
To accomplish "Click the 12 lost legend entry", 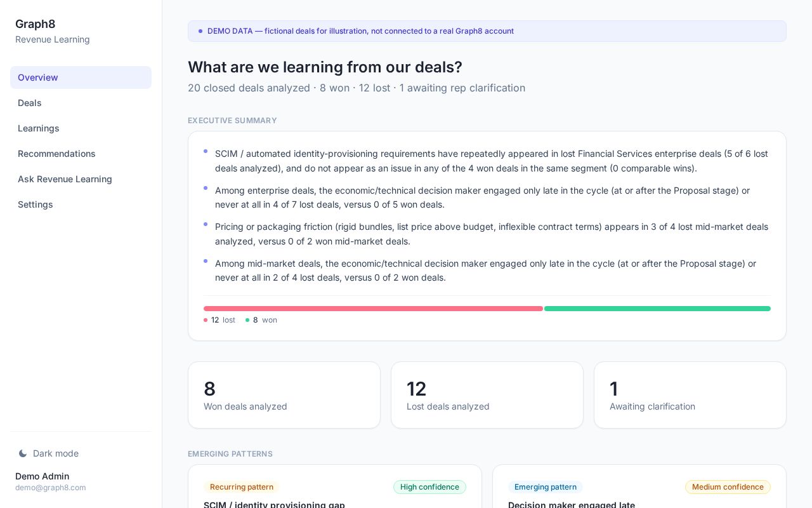I will [x=219, y=320].
